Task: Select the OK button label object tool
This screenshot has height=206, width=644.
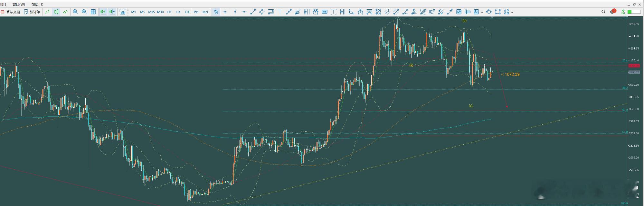Action: 325,12
